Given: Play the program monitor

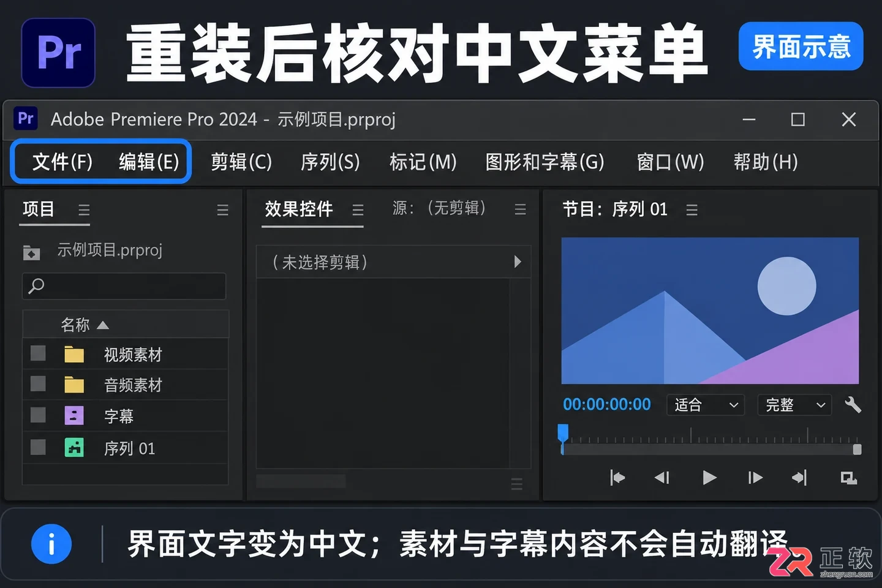Looking at the screenshot, I should [709, 478].
